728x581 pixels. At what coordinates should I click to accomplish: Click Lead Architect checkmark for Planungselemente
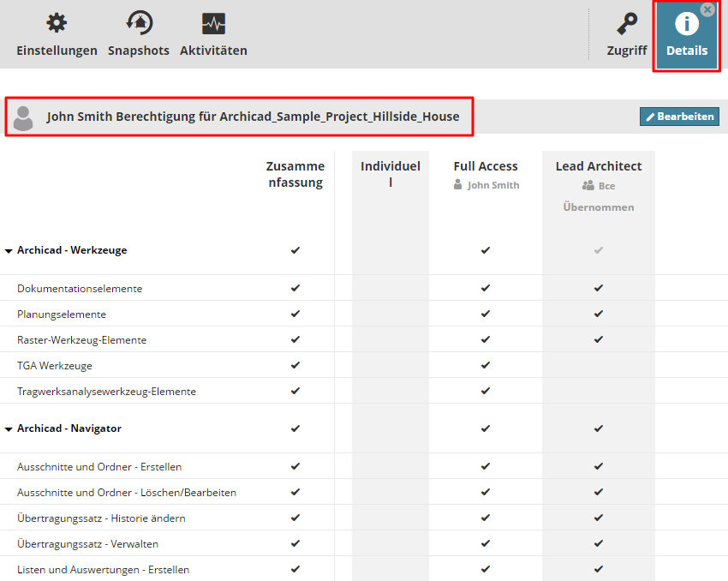[x=599, y=314]
